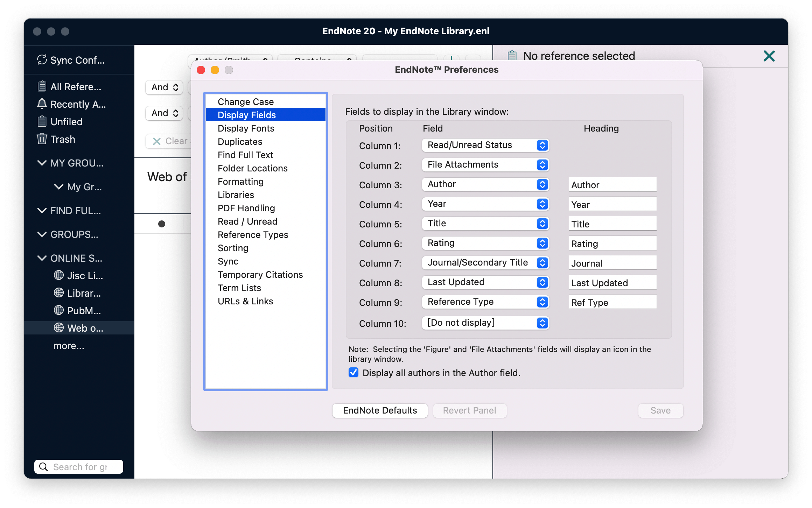Open Column 4 Year field dropdown
812x508 pixels.
click(x=485, y=204)
